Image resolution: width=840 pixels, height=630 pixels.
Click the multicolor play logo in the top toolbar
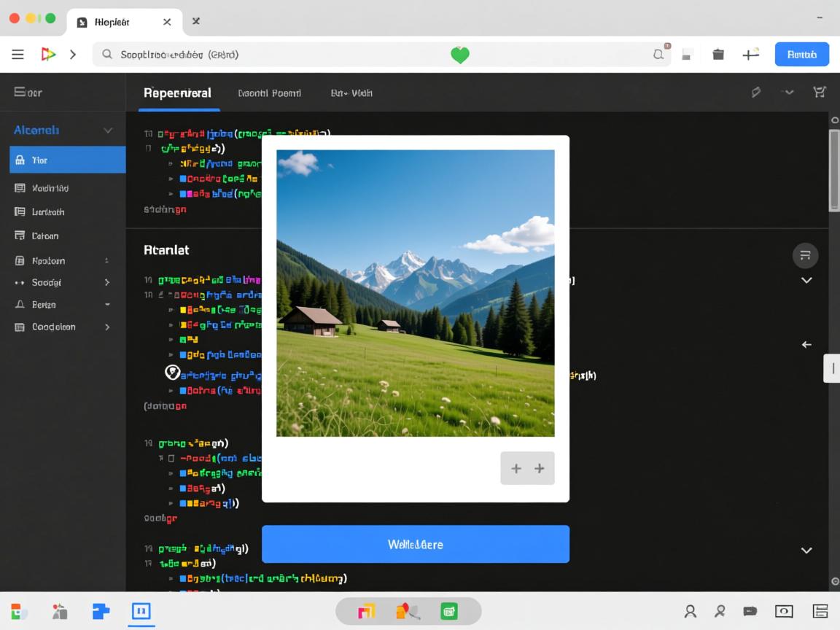point(48,55)
